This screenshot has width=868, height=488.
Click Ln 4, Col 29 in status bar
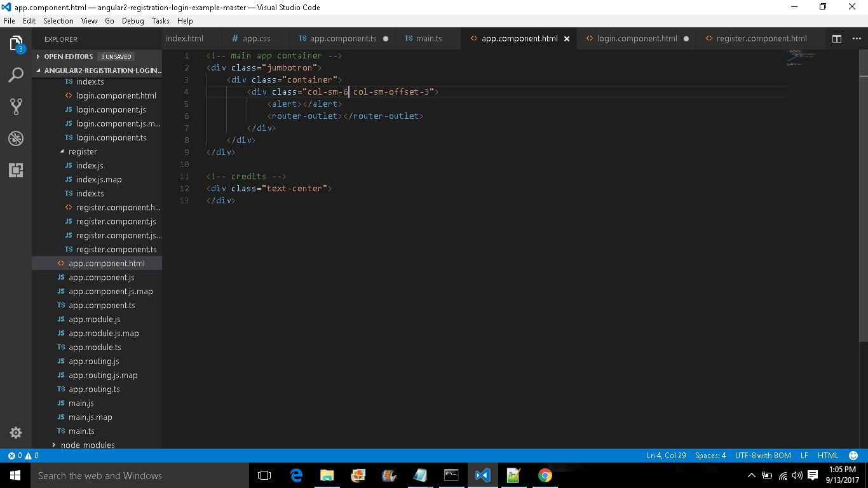666,456
